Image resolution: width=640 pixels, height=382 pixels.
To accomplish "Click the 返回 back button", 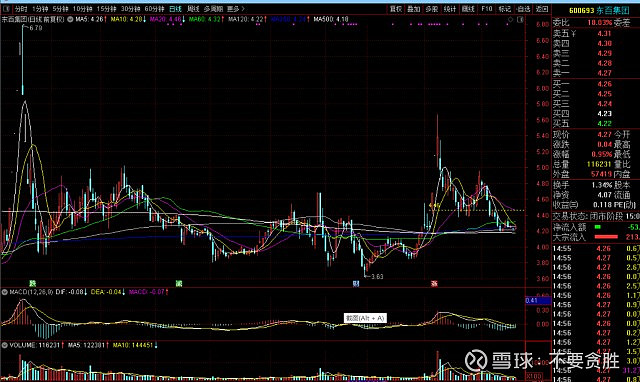I will (x=542, y=9).
